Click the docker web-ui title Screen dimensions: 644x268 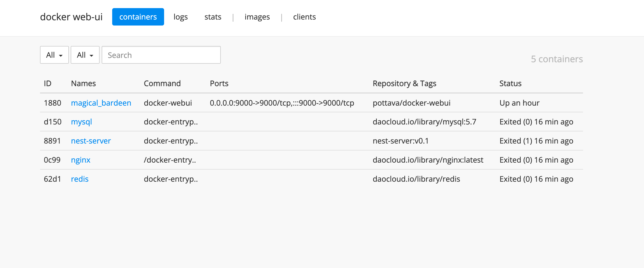click(x=71, y=17)
